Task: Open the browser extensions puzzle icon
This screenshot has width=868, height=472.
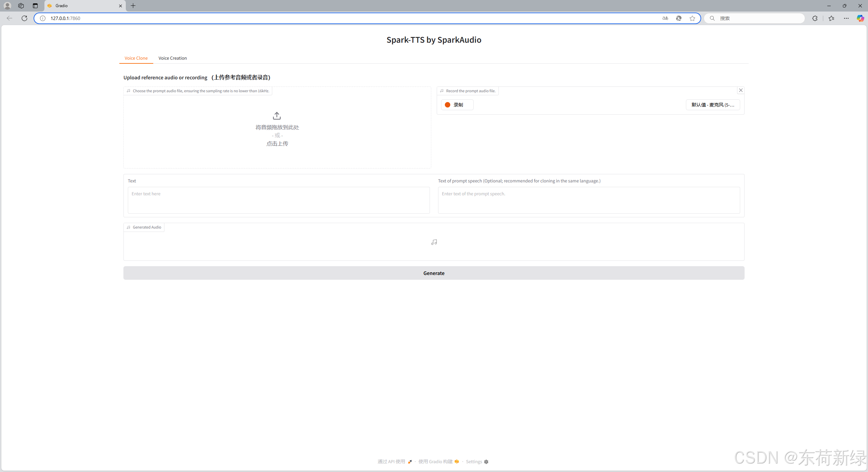Action: 815,18
